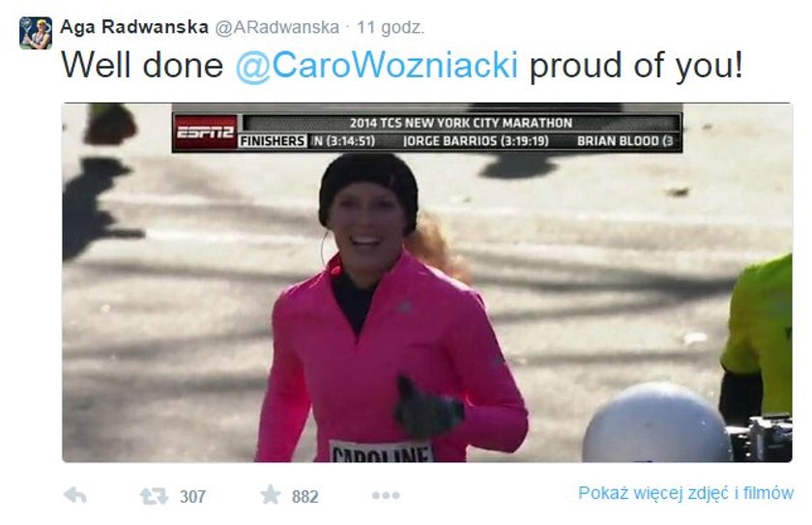Open the tweet via '11 godz.' timestamp
812x525 pixels.
point(391,27)
